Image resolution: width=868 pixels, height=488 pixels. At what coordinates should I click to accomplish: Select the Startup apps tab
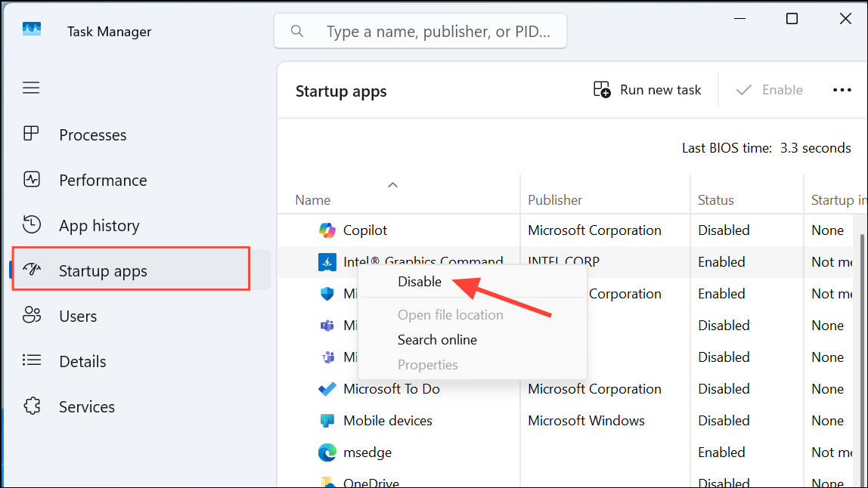click(103, 271)
